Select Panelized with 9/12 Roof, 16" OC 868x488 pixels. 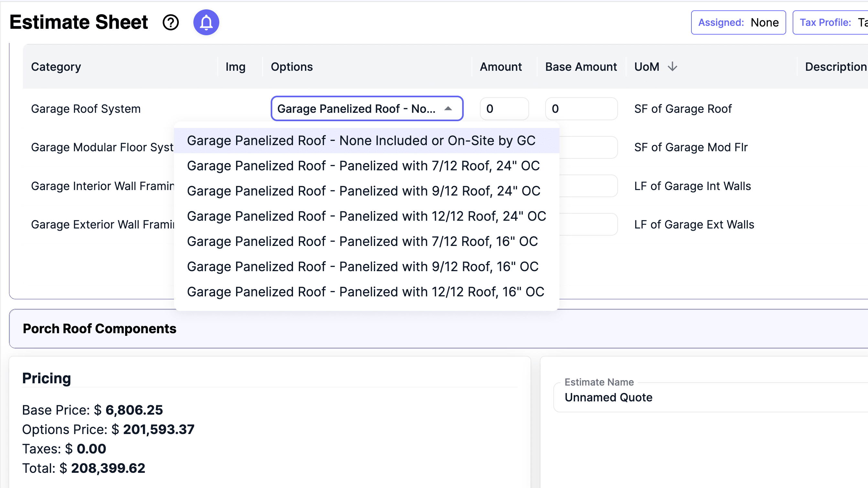[363, 267]
